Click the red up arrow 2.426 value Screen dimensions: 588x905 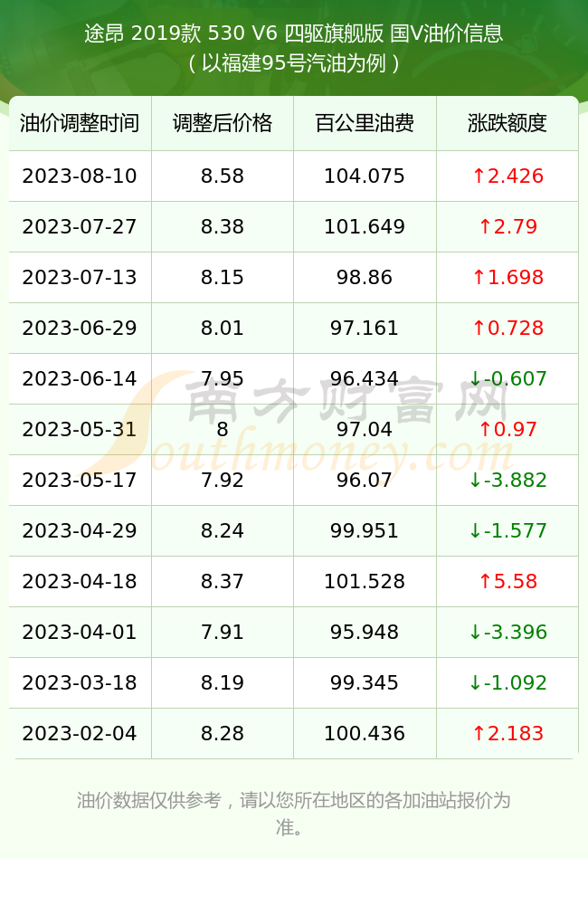pos(507,176)
